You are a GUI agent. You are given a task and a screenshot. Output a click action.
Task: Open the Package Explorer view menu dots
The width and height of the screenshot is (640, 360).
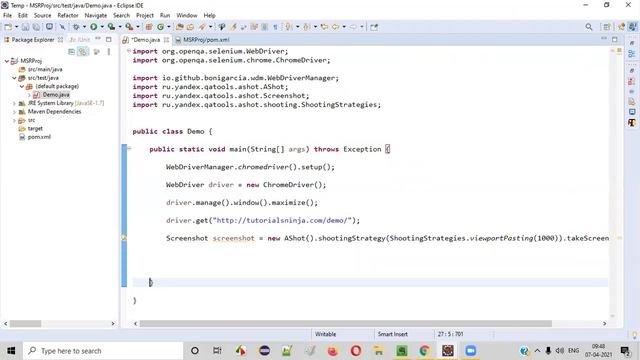click(109, 52)
